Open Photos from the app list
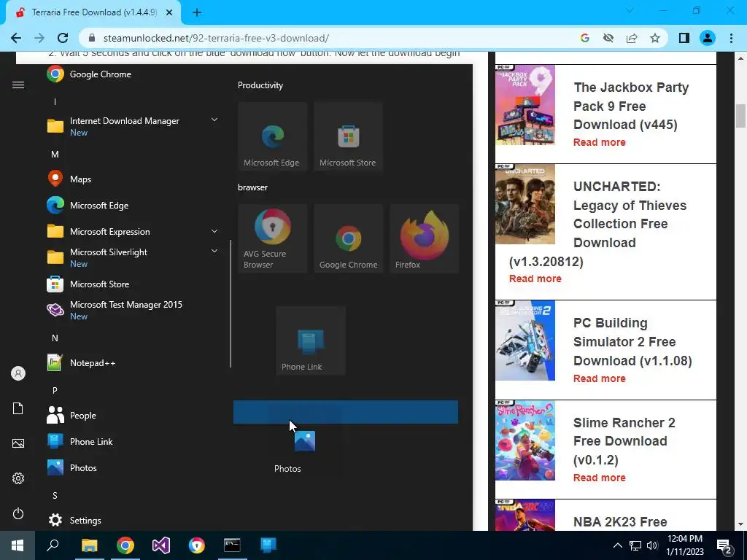This screenshot has height=560, width=747. click(x=72, y=467)
